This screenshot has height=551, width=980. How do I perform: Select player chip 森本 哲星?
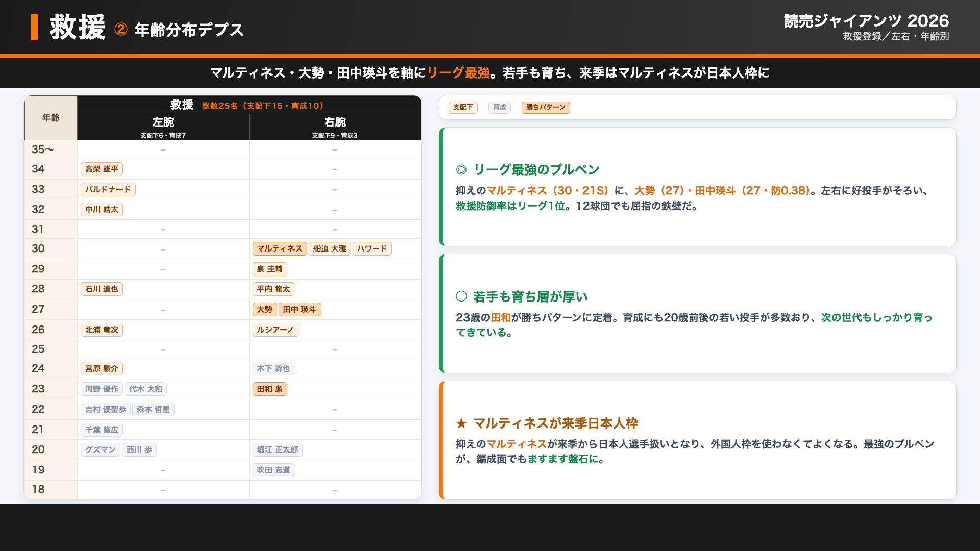pos(153,409)
